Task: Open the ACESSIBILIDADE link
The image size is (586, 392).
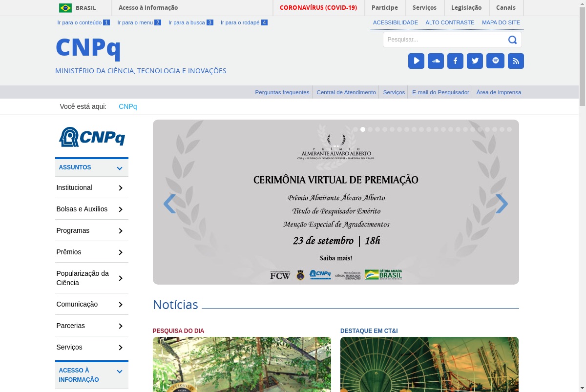Action: click(396, 22)
